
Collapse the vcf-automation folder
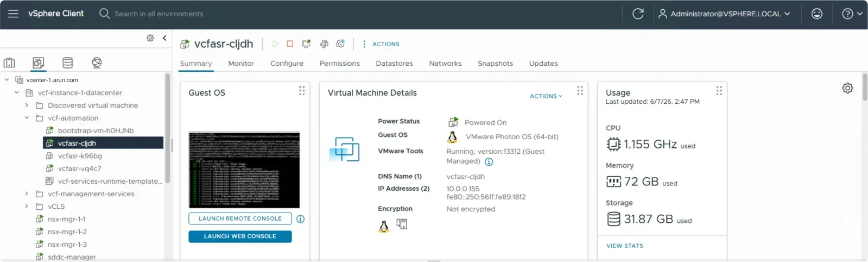tap(27, 118)
